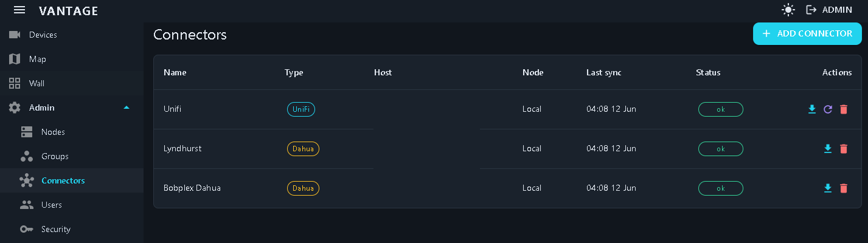The width and height of the screenshot is (868, 243).
Task: Click the Last sync column header
Action: coord(604,72)
